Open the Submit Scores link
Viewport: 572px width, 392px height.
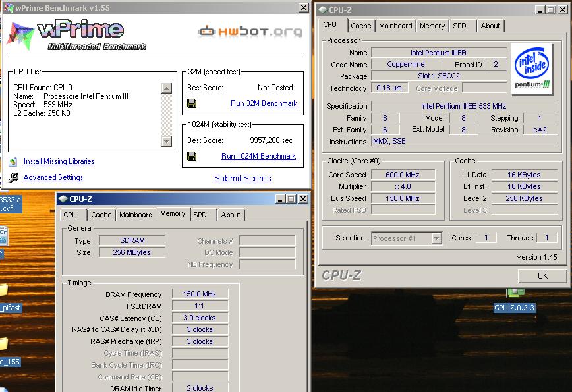tap(243, 179)
